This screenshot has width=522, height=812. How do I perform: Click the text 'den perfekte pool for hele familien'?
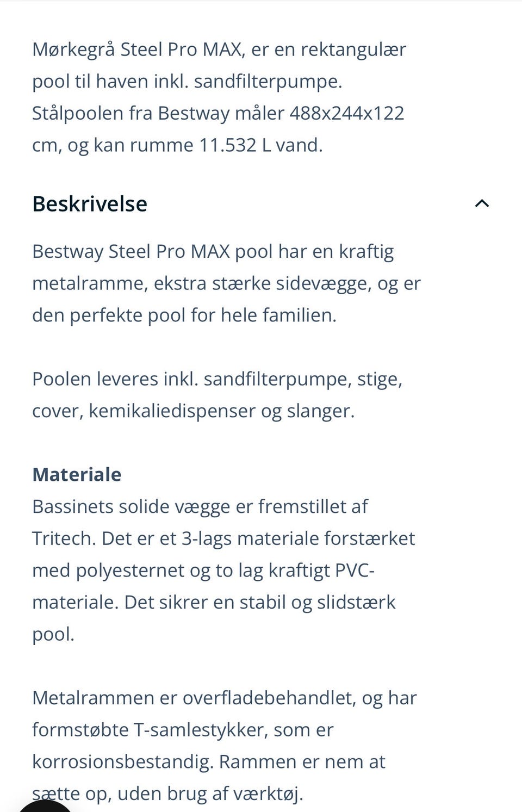[x=184, y=315]
